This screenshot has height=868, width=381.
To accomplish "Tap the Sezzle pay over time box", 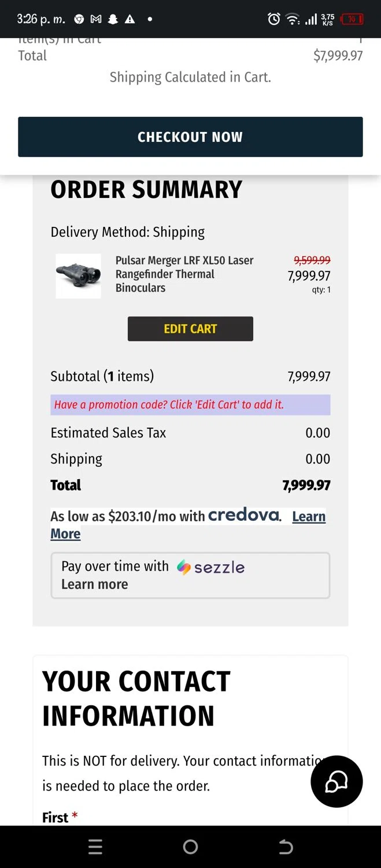I will pos(190,575).
